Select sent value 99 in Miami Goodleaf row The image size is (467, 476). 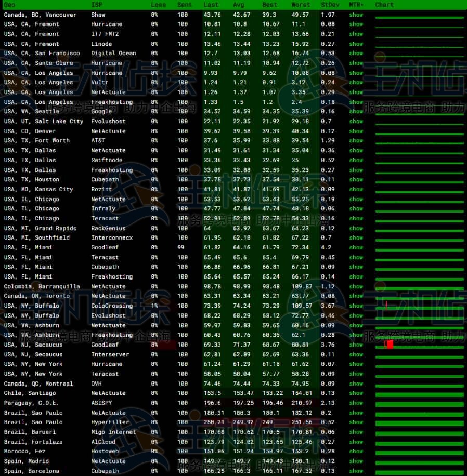click(181, 247)
